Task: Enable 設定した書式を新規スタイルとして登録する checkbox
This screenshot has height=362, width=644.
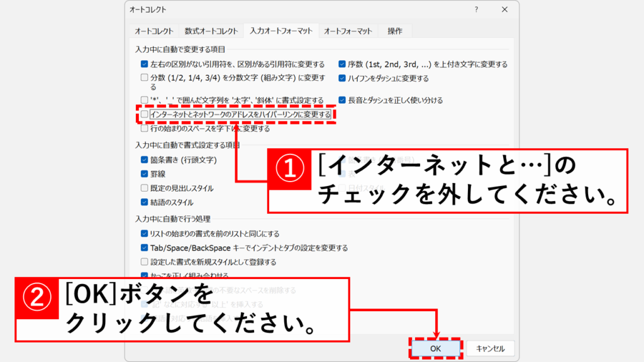Action: [144, 261]
